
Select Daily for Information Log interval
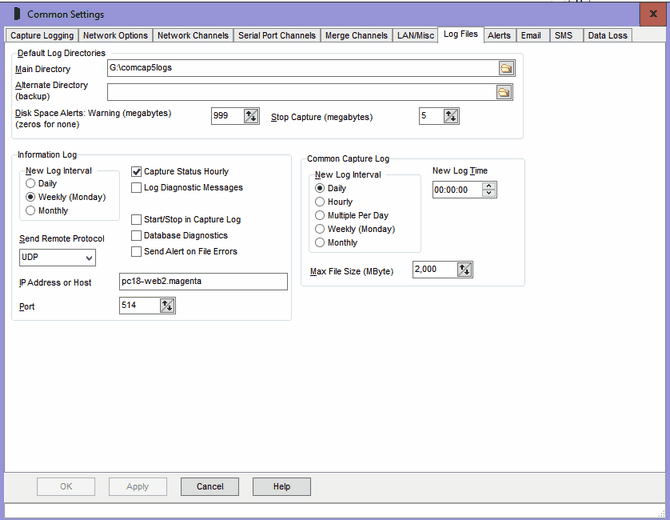coord(30,183)
